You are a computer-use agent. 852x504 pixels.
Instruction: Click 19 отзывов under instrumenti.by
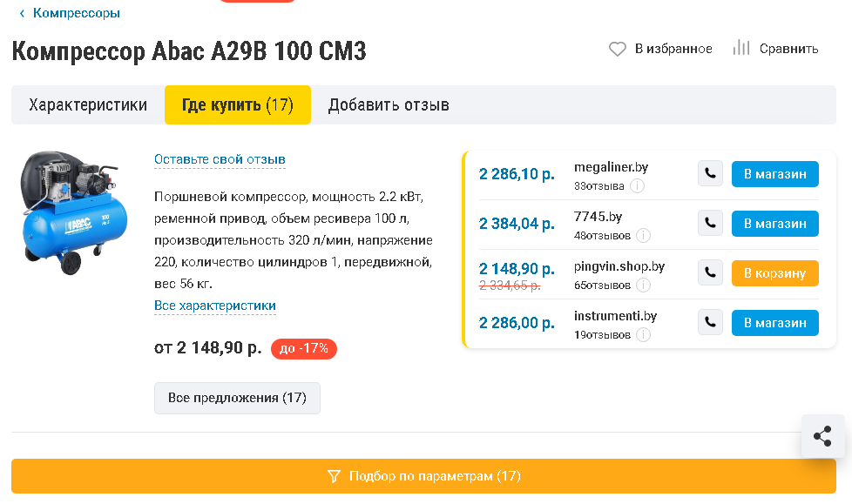(x=602, y=334)
